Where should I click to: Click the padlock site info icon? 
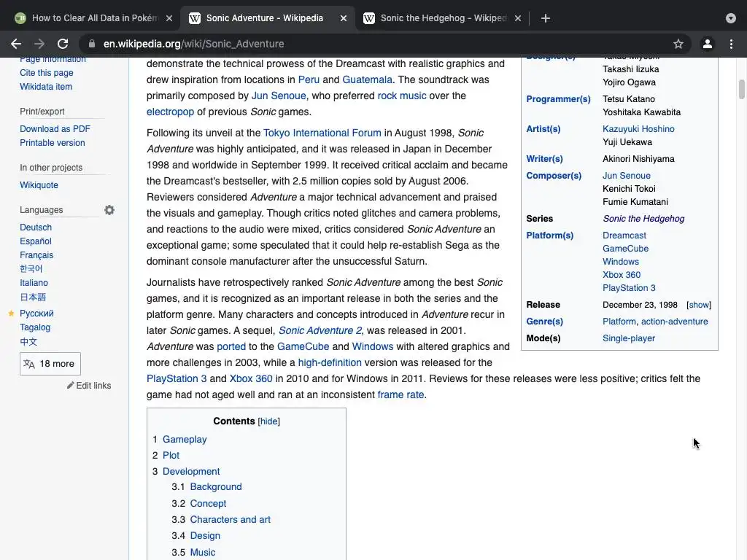pos(92,44)
